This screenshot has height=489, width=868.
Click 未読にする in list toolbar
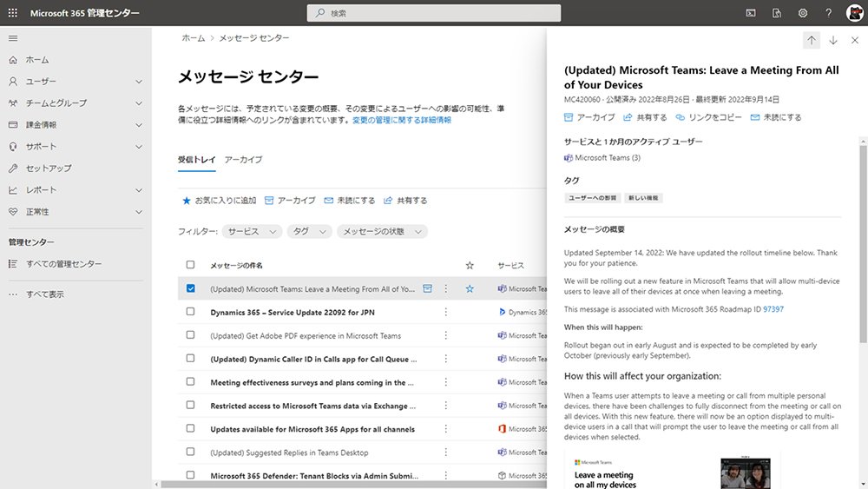click(349, 201)
